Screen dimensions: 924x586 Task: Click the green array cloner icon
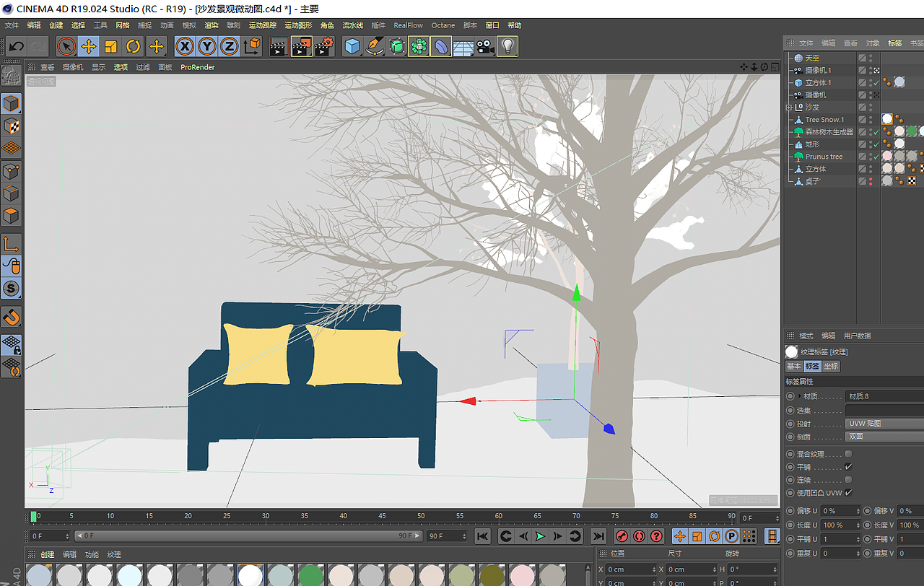click(x=419, y=46)
